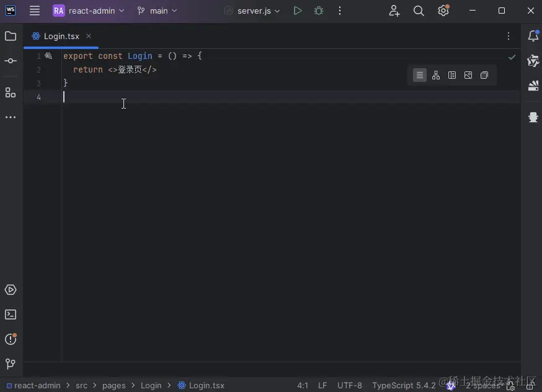
Task: Click line number 3 in gutter
Action: click(38, 83)
